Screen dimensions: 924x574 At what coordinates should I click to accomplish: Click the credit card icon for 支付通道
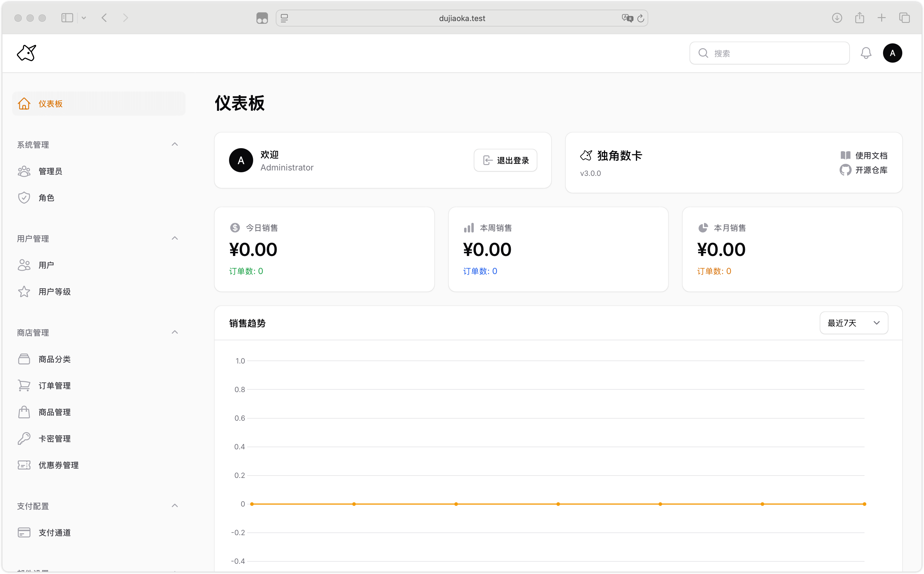(x=24, y=533)
